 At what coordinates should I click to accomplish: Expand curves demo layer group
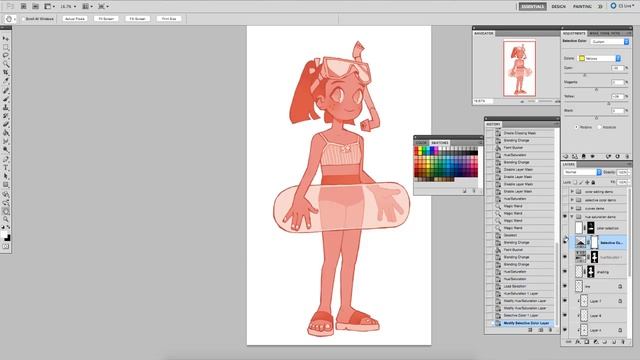572,208
